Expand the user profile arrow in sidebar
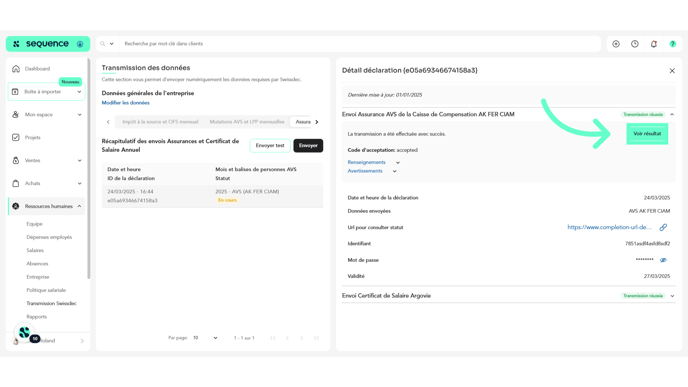Image resolution: width=688 pixels, height=387 pixels. coord(82,341)
